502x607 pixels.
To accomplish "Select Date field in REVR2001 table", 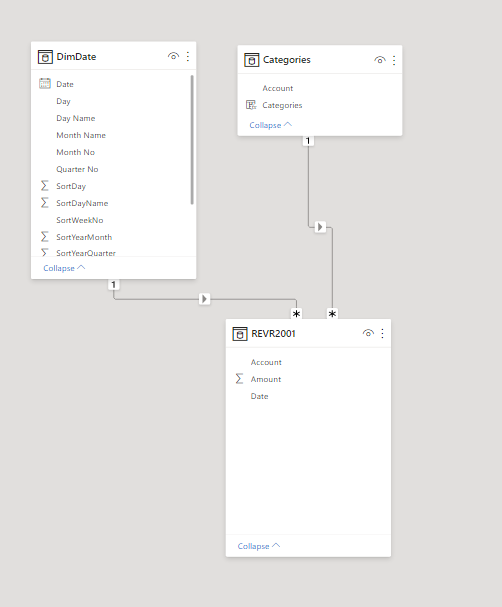I will [x=260, y=396].
